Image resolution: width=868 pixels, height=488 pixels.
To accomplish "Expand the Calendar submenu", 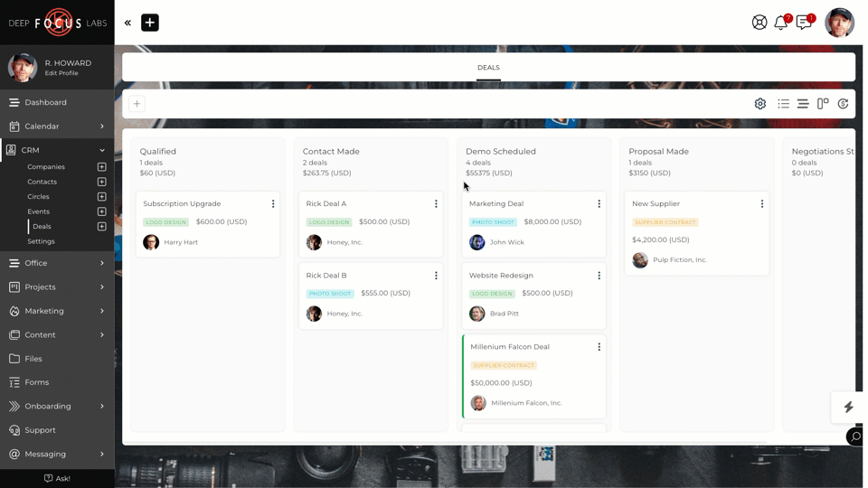I will pyautogui.click(x=101, y=127).
